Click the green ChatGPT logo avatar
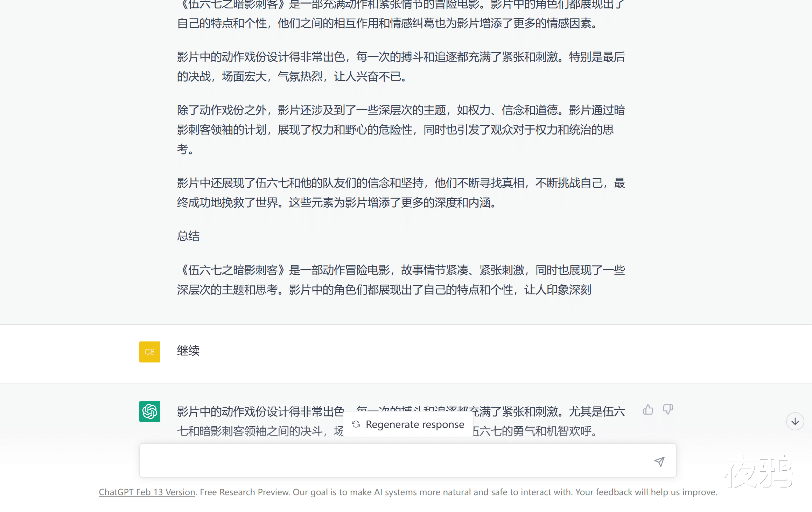This screenshot has height=512, width=812. (x=149, y=411)
